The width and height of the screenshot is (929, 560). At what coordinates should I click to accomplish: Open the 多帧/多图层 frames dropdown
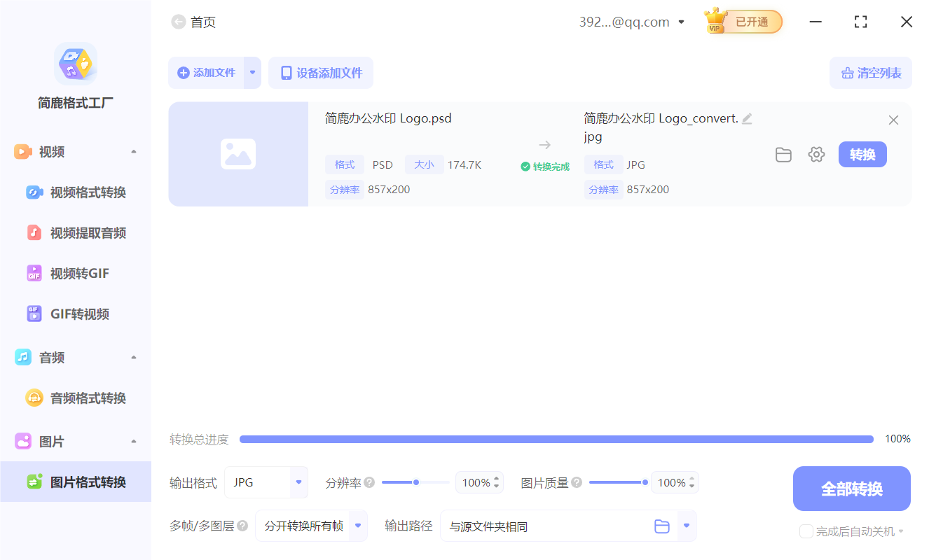357,526
